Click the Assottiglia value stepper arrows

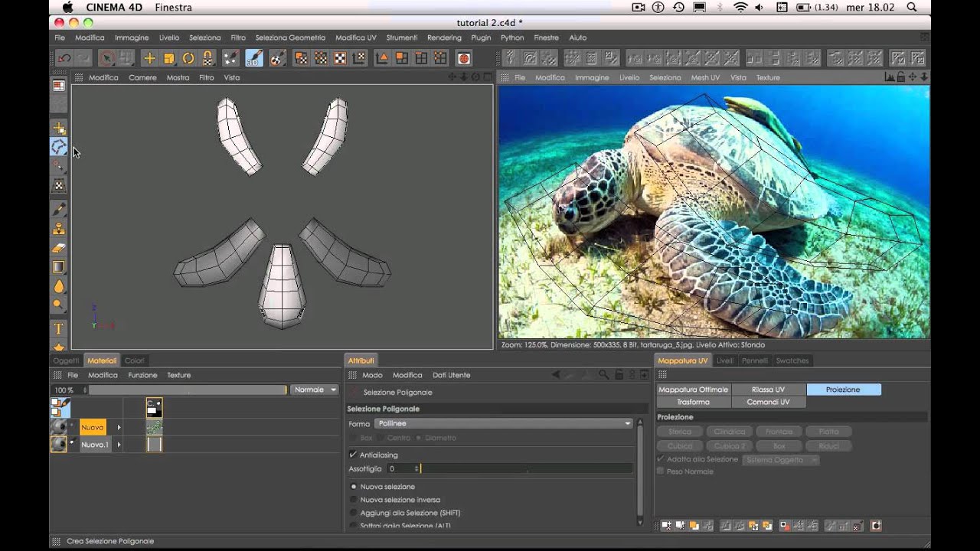point(417,468)
